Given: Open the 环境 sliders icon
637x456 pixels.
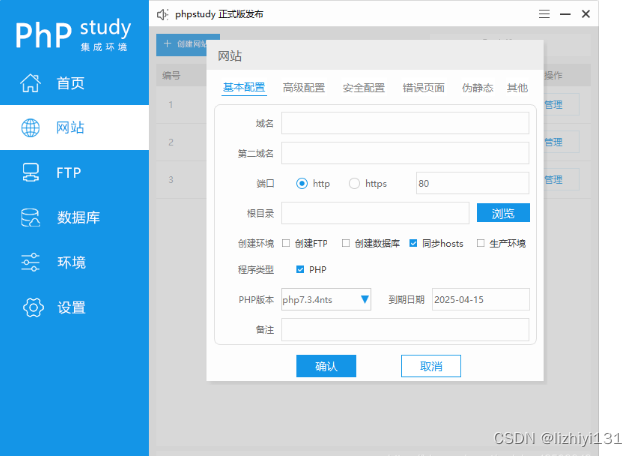Looking at the screenshot, I should [30, 262].
